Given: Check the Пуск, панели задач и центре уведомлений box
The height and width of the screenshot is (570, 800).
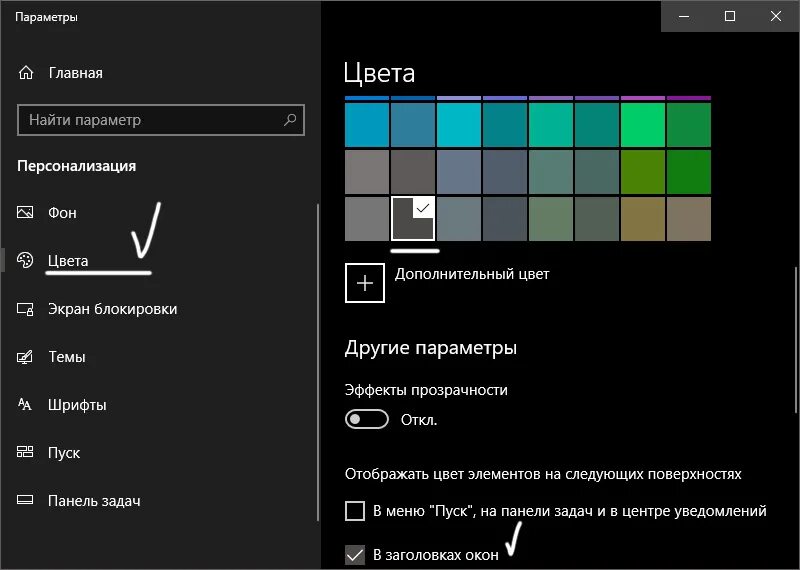Looking at the screenshot, I should pos(355,510).
